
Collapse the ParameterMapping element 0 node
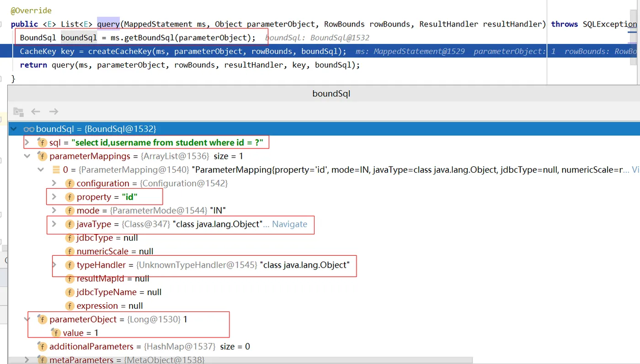pyautogui.click(x=42, y=170)
